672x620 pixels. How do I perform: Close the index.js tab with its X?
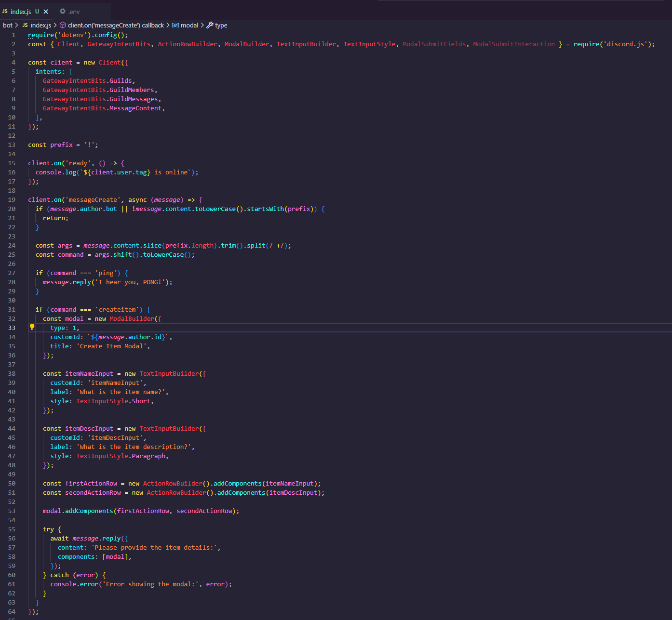[46, 11]
